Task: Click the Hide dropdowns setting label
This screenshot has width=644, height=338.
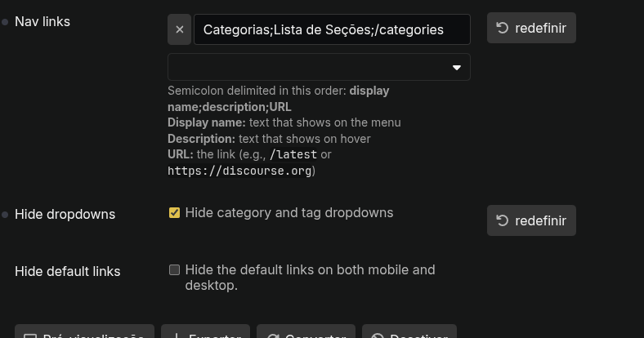Action: (x=65, y=214)
